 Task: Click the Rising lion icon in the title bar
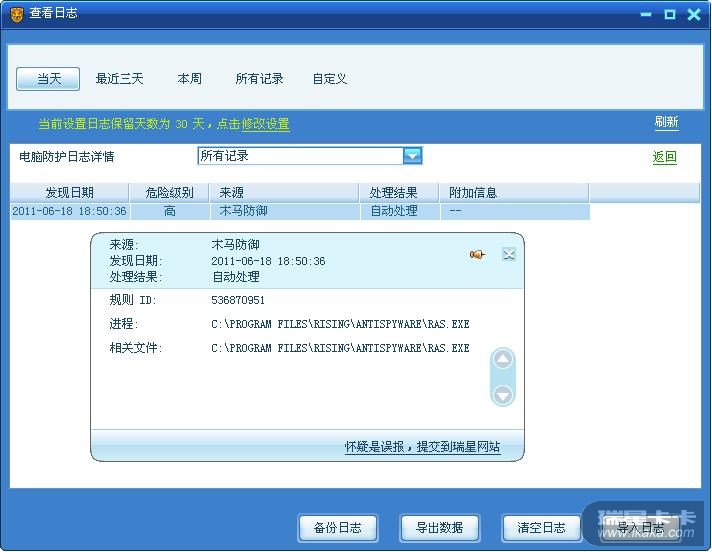pos(16,15)
